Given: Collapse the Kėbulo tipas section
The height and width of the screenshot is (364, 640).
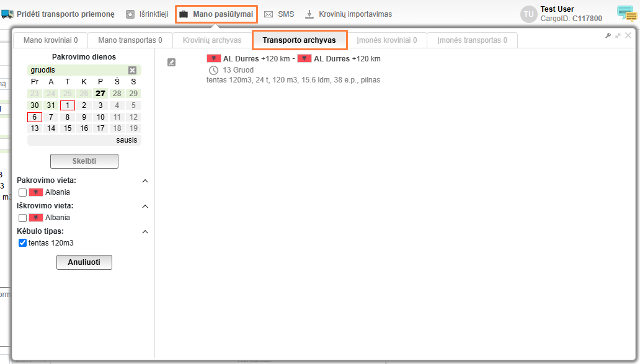Looking at the screenshot, I should (x=145, y=232).
